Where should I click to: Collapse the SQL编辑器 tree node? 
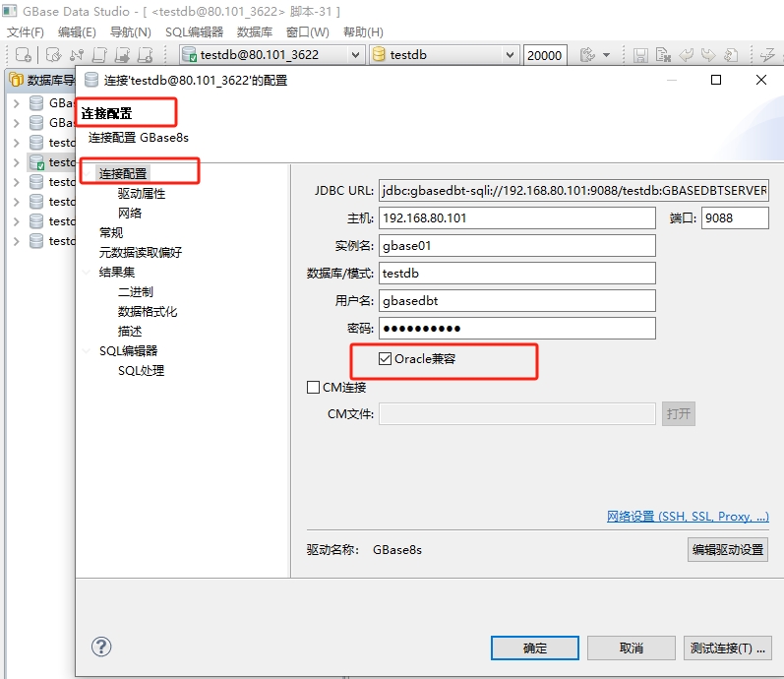click(87, 350)
